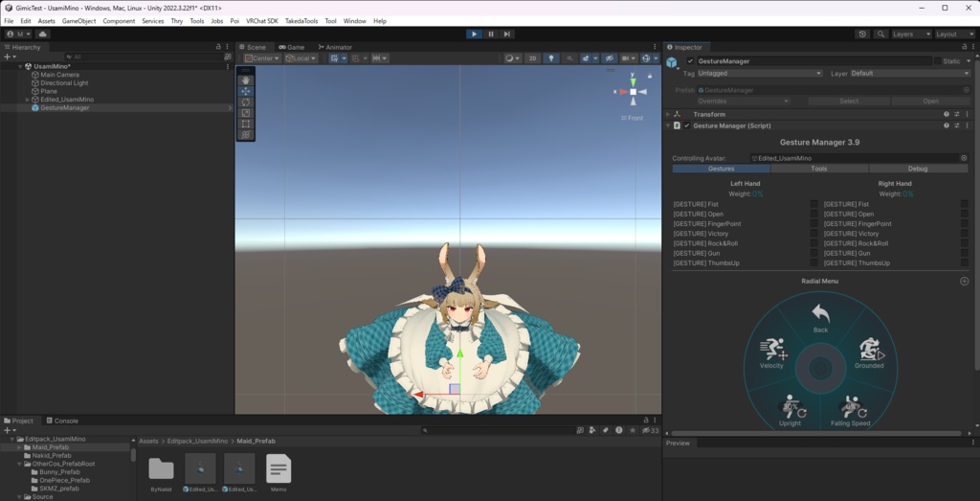Click the Step frame button

tap(507, 34)
